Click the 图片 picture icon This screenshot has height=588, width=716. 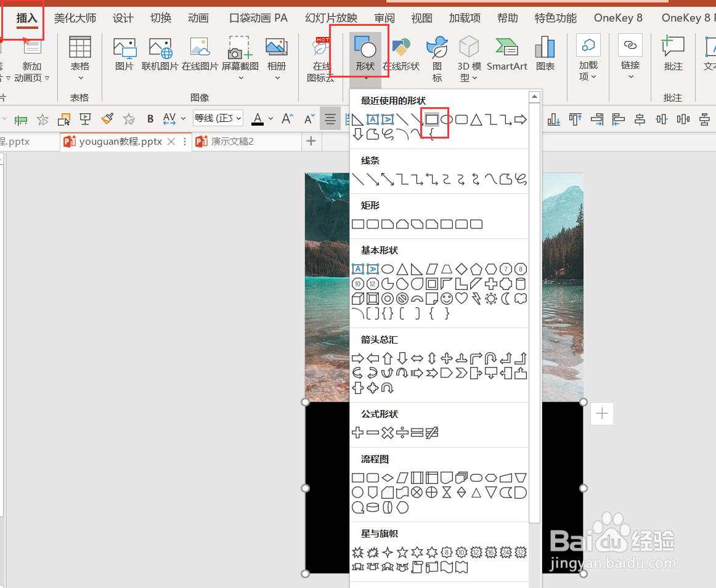coord(124,54)
